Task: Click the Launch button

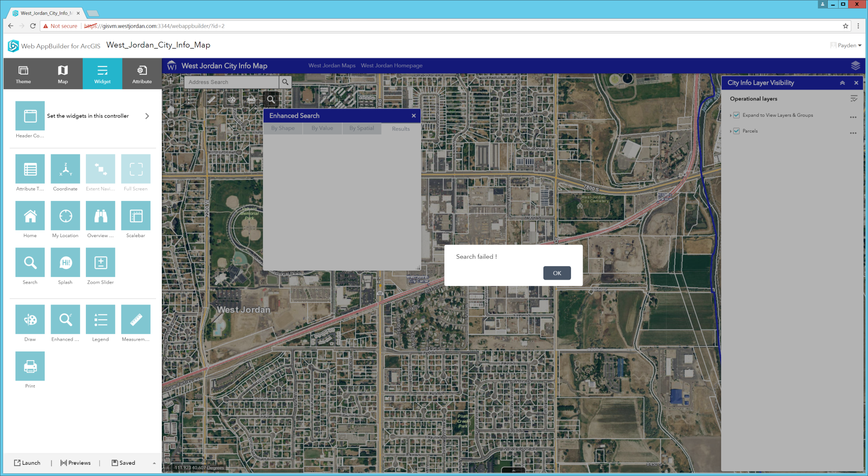Action: point(27,463)
